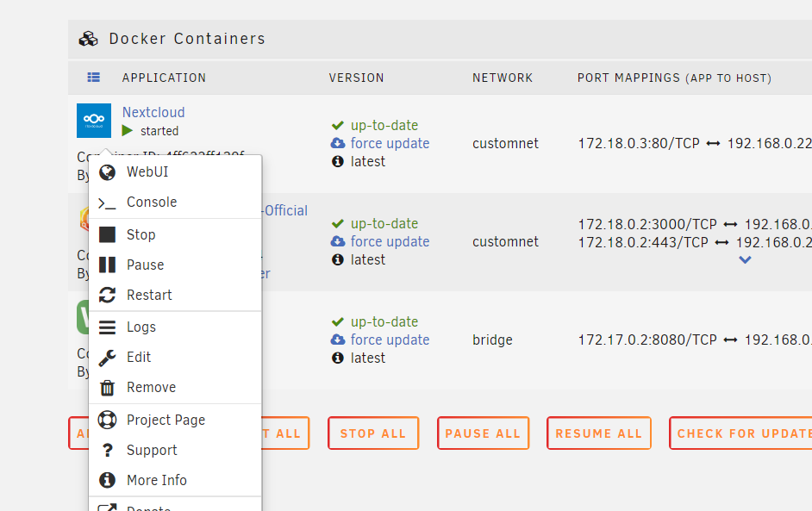Screen dimensions: 812x511
Task: Click Nextcloud's latest info icon
Action: (338, 161)
